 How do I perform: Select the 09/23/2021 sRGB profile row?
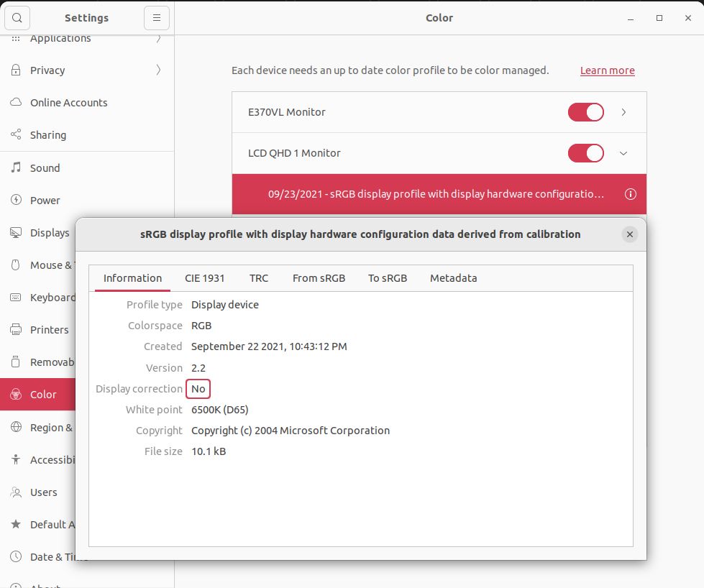coord(439,194)
